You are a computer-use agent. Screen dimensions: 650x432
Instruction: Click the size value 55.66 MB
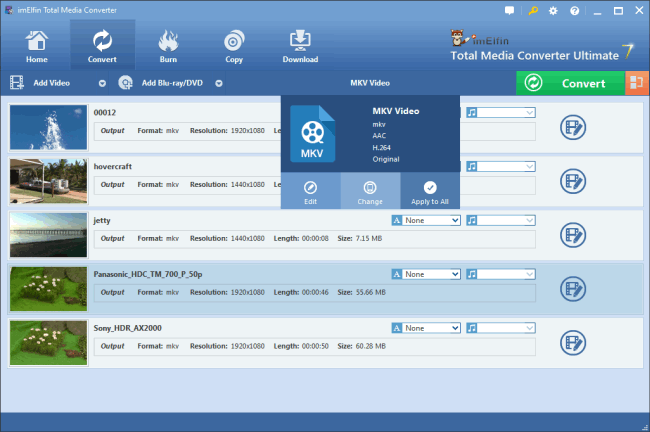pos(371,292)
